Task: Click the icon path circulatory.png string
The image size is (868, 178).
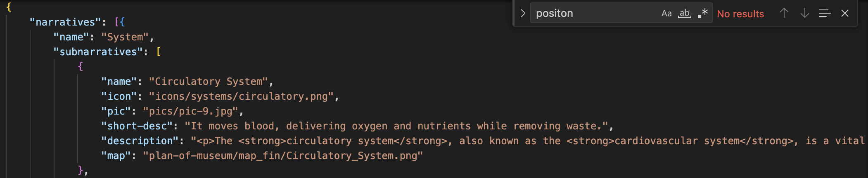Action: pos(241,96)
